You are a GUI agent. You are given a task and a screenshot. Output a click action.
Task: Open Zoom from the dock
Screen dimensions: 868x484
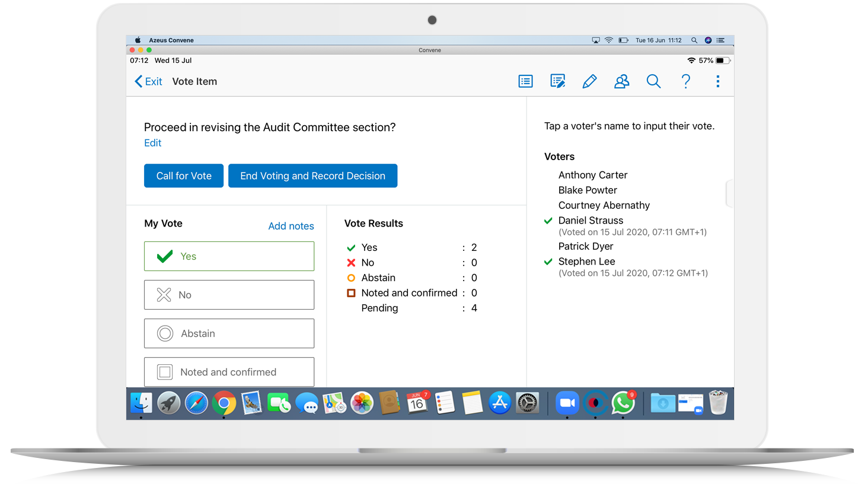point(567,403)
